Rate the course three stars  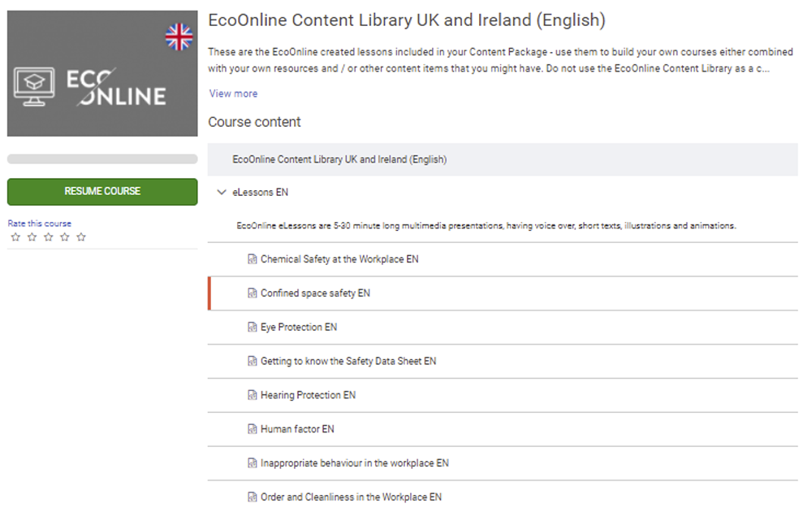pos(49,237)
